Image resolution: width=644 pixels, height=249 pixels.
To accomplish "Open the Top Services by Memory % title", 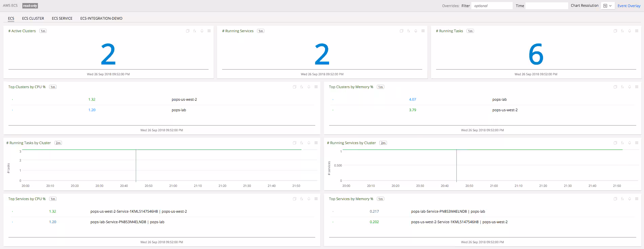I will click(x=351, y=199).
